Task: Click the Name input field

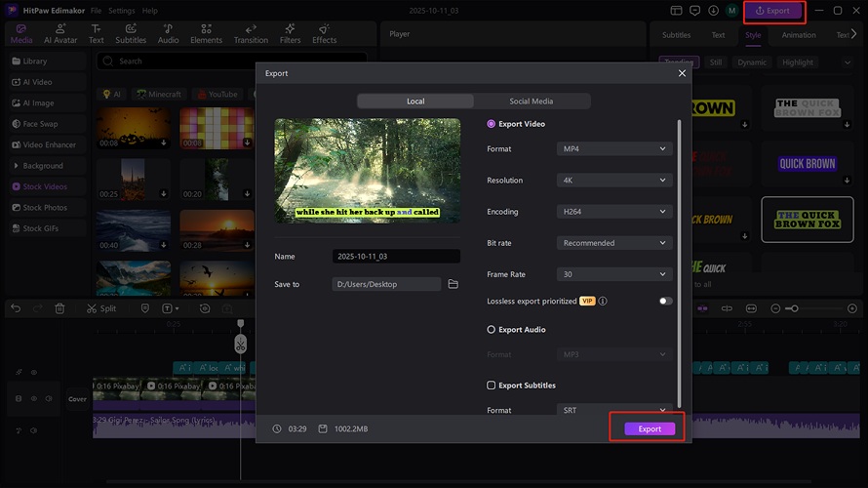Action: point(395,256)
